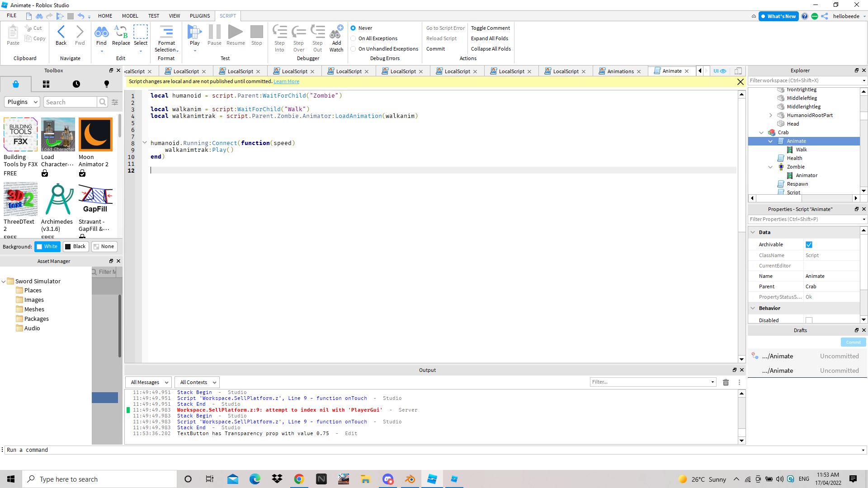Navigate forward with Fwd arrow
Viewport: 868px width, 488px height.
tap(80, 32)
